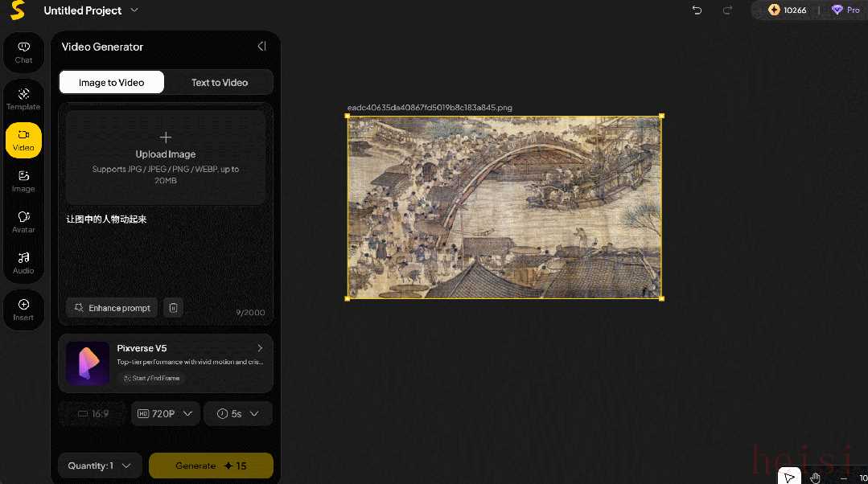Click the undo arrow
The image size is (868, 484).
(697, 10)
